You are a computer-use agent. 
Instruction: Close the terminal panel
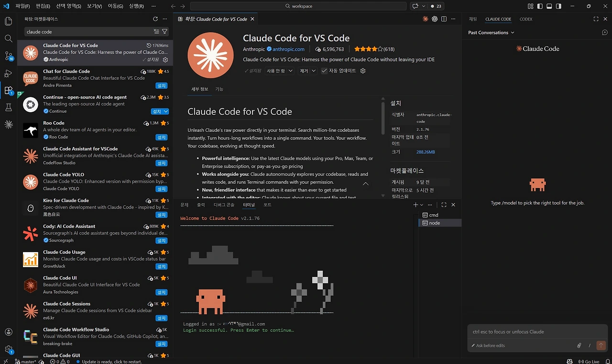(453, 204)
